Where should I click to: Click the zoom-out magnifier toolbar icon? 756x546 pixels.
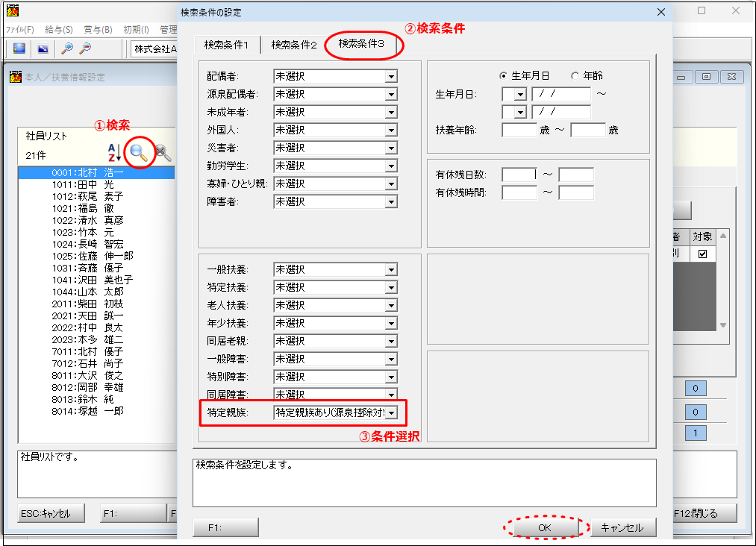(x=86, y=48)
